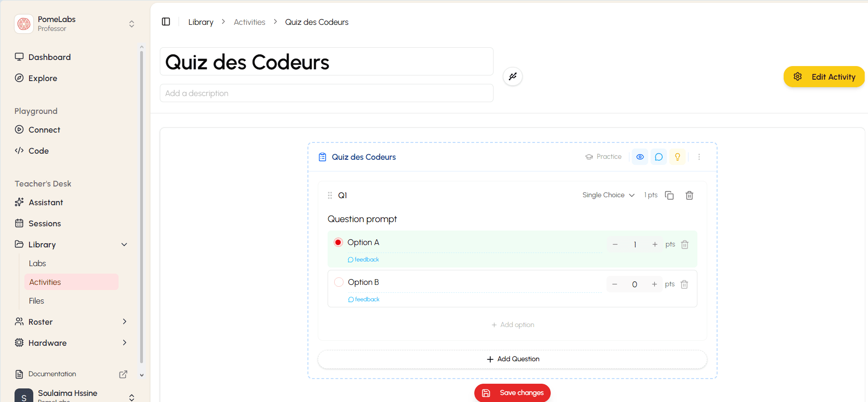Click the sidebar vertical scrollbar
The width and height of the screenshot is (868, 402).
point(142,207)
